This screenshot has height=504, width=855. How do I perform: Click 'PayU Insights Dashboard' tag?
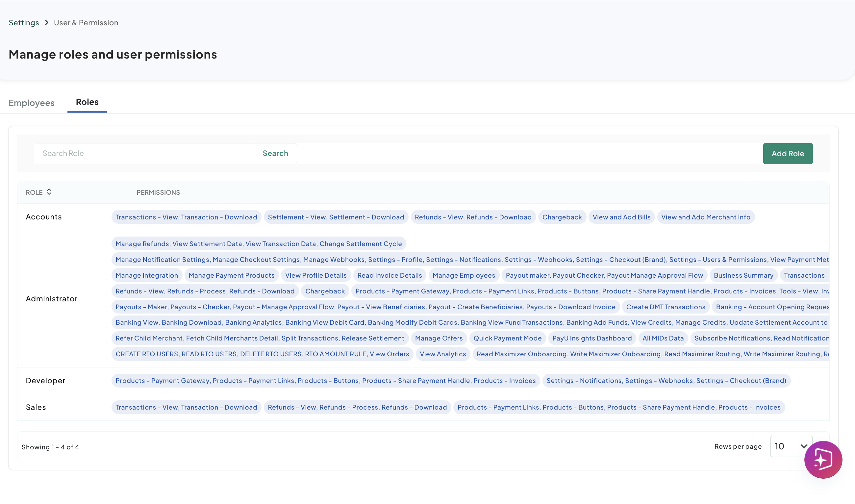pyautogui.click(x=592, y=338)
